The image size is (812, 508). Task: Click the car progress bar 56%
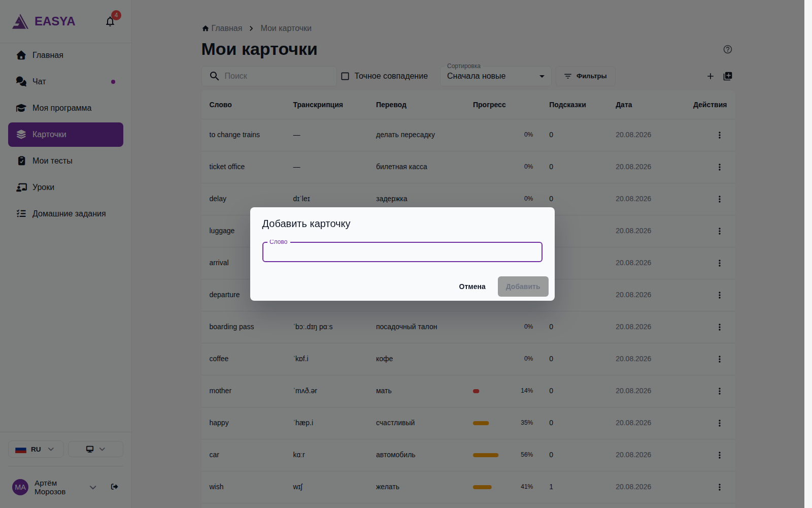486,455
